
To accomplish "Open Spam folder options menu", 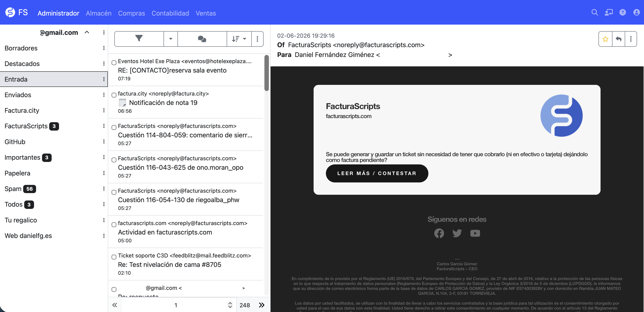I will (x=104, y=189).
